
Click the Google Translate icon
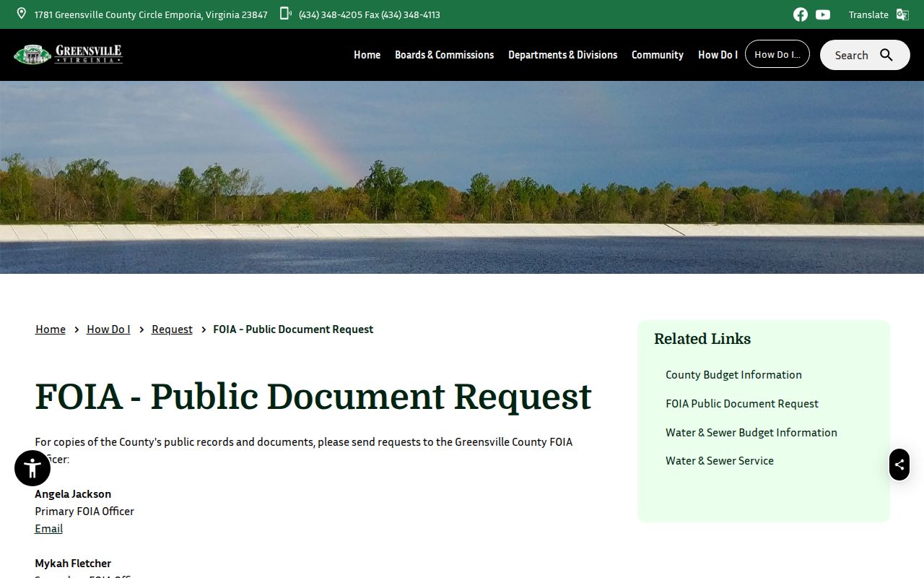click(x=902, y=14)
